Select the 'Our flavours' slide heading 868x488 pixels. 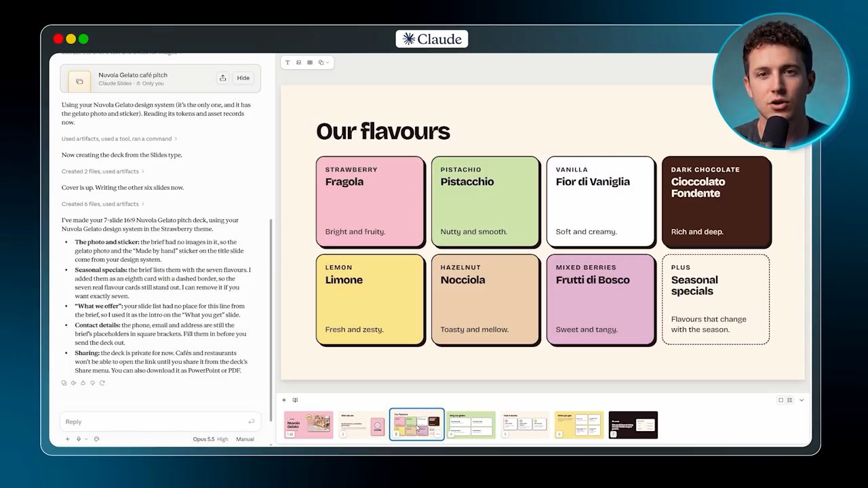pos(383,131)
